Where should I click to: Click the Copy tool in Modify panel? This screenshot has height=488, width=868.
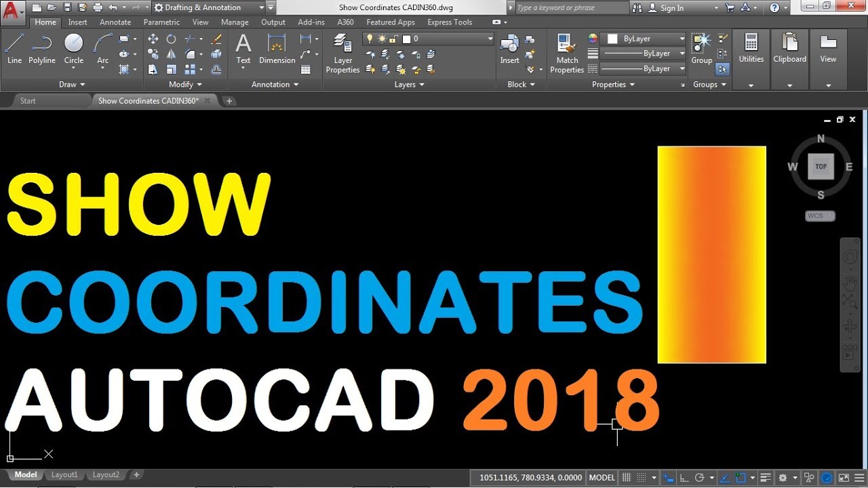click(x=153, y=54)
